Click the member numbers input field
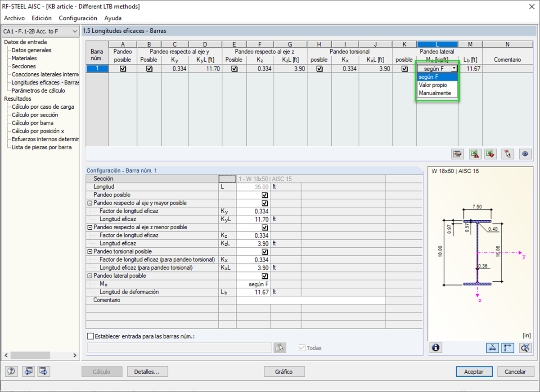Image resolution: width=540 pixels, height=392 pixels. [x=180, y=347]
